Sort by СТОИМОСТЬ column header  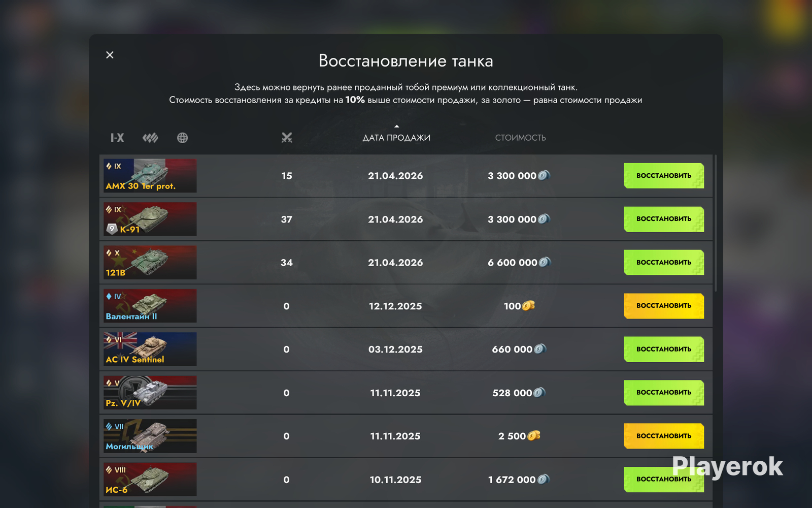520,138
